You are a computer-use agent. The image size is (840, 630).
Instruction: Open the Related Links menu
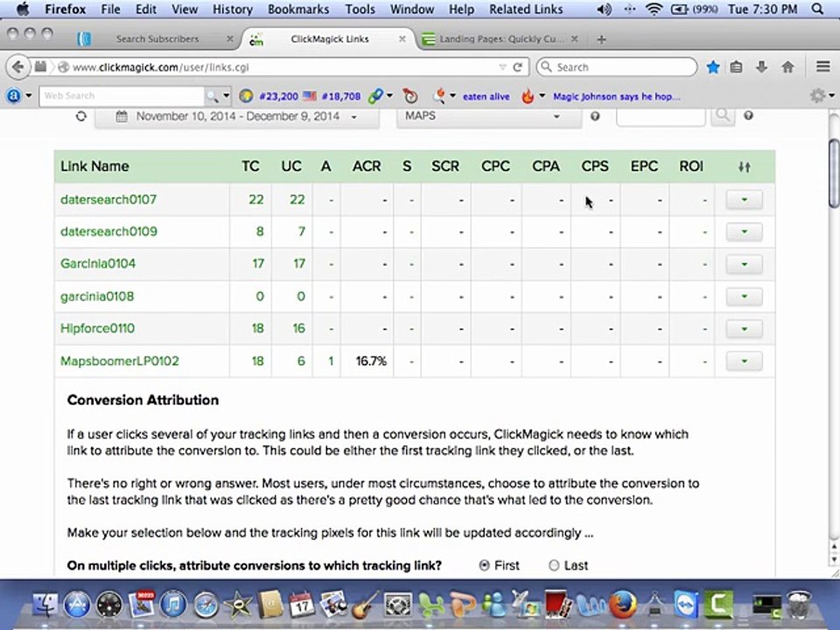(x=526, y=9)
